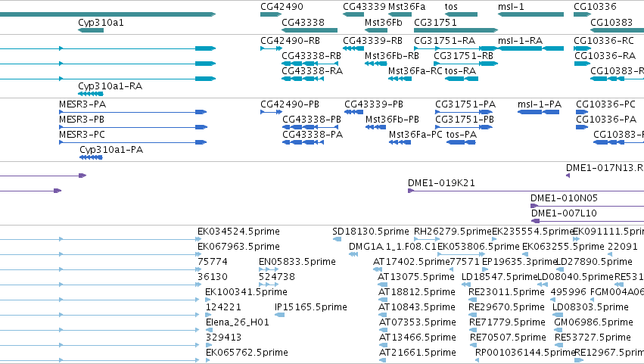Select EST LD08303.5prime
644x364 pixels.
pyautogui.click(x=556, y=315)
